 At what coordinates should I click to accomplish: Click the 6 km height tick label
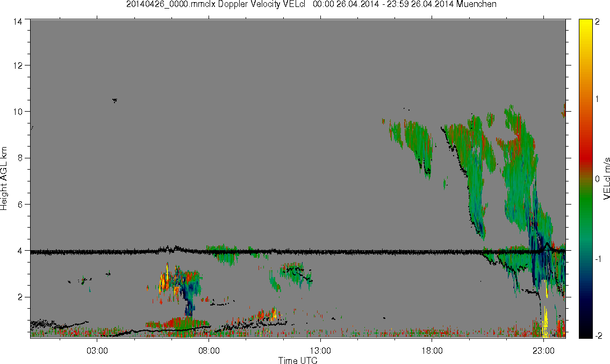[x=19, y=205]
